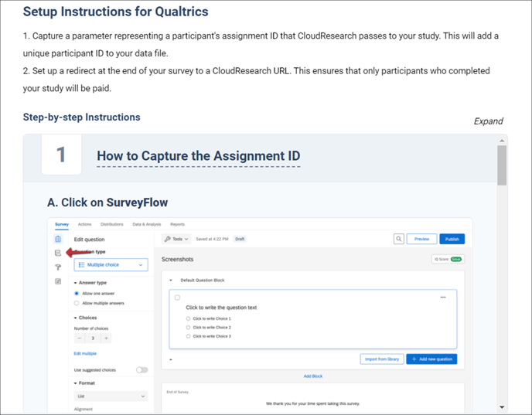Click the Edit multiple link
532x415 pixels.
tap(85, 354)
